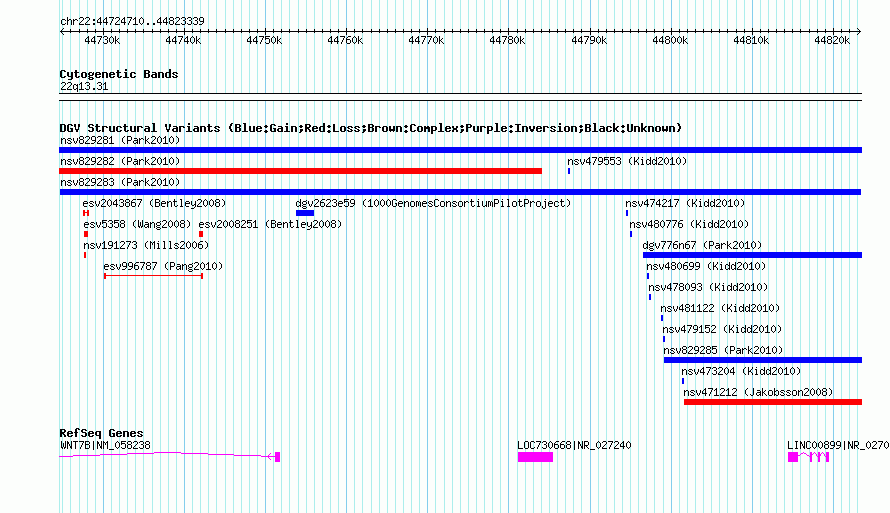This screenshot has height=513, width=890.
Task: Click the nsv480776 (Kidd2010) label
Action: tap(689, 224)
